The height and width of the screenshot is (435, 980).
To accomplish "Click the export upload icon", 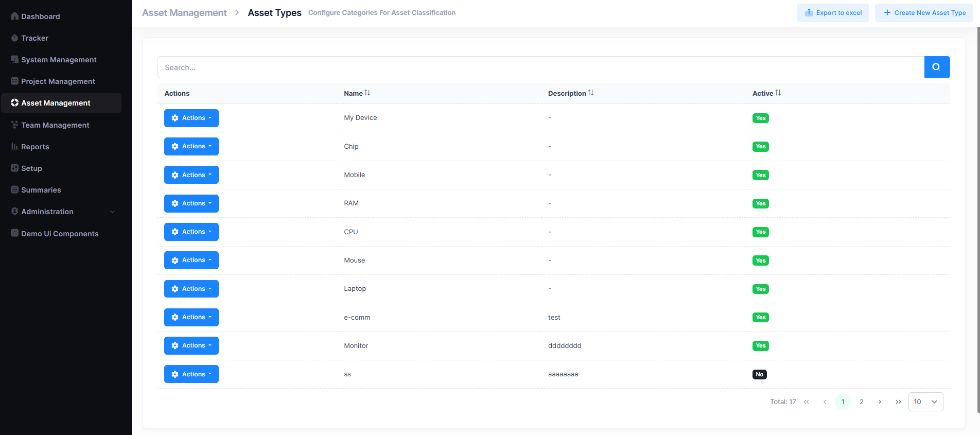I will click(809, 12).
